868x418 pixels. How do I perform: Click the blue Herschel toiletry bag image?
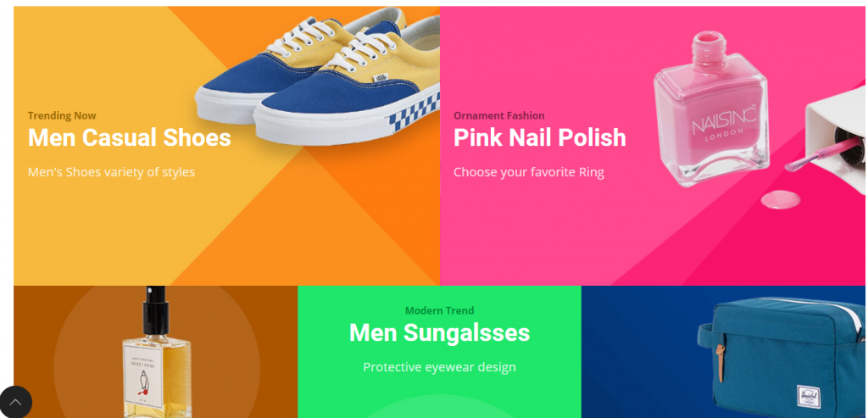point(782,358)
